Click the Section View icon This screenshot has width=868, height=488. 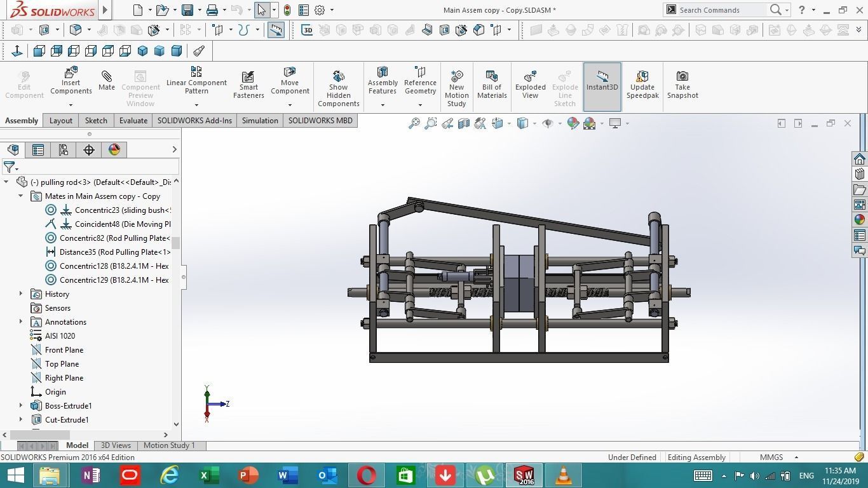pyautogui.click(x=464, y=123)
